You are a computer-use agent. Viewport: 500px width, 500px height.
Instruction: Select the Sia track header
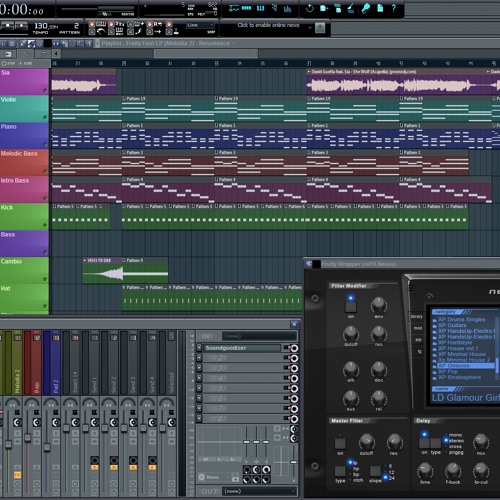[24, 82]
